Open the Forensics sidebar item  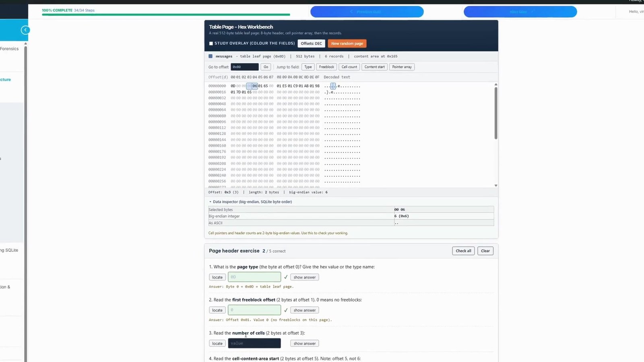point(9,49)
